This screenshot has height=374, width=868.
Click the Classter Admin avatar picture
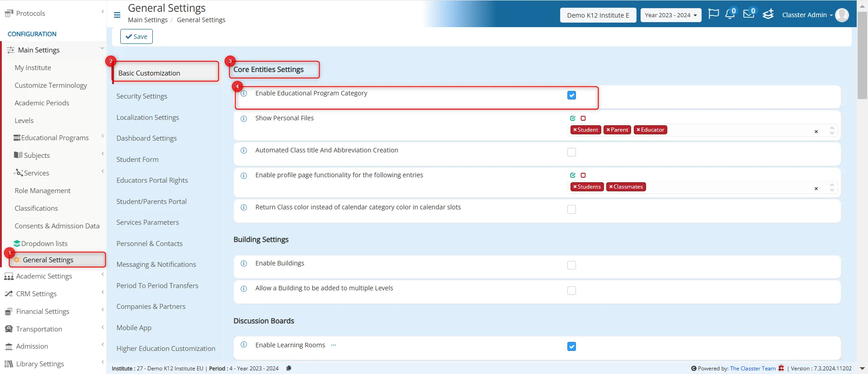pyautogui.click(x=842, y=15)
